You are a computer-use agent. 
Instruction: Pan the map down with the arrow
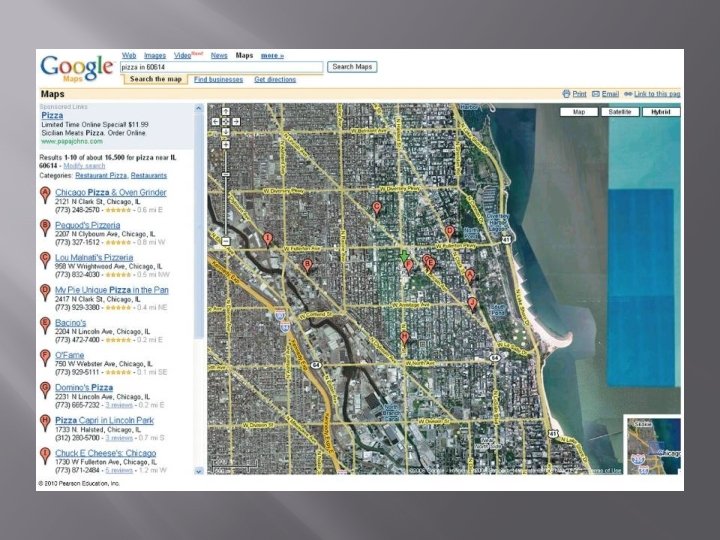(x=225, y=132)
